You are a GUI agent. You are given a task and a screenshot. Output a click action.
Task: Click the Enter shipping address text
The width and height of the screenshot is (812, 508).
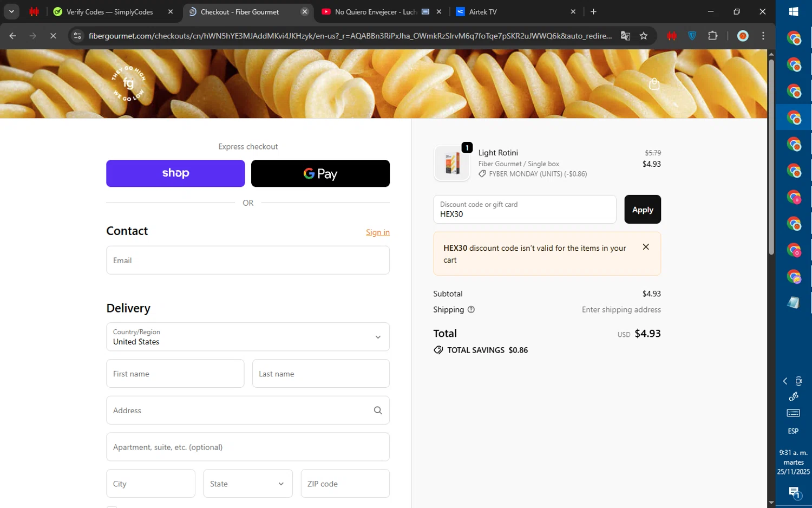pyautogui.click(x=621, y=310)
